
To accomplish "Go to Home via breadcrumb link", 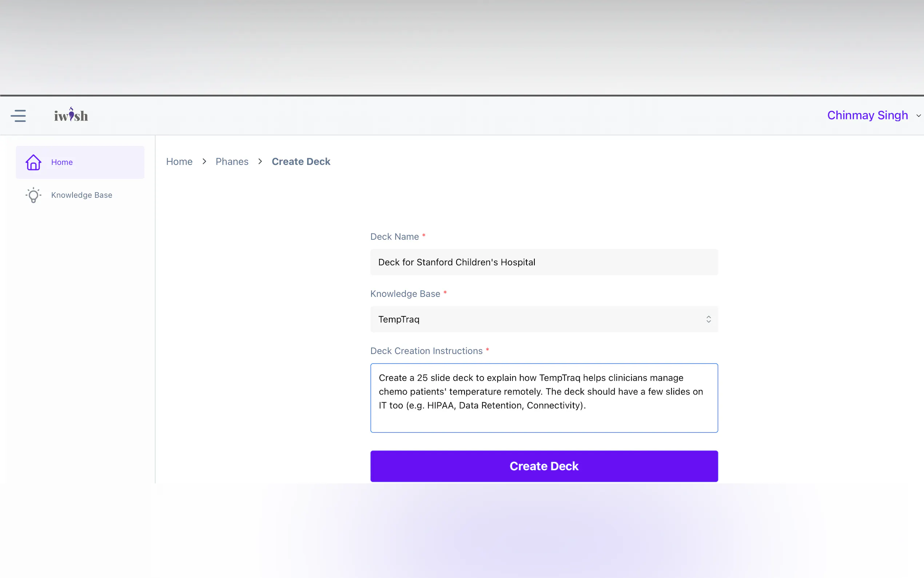I will [179, 161].
